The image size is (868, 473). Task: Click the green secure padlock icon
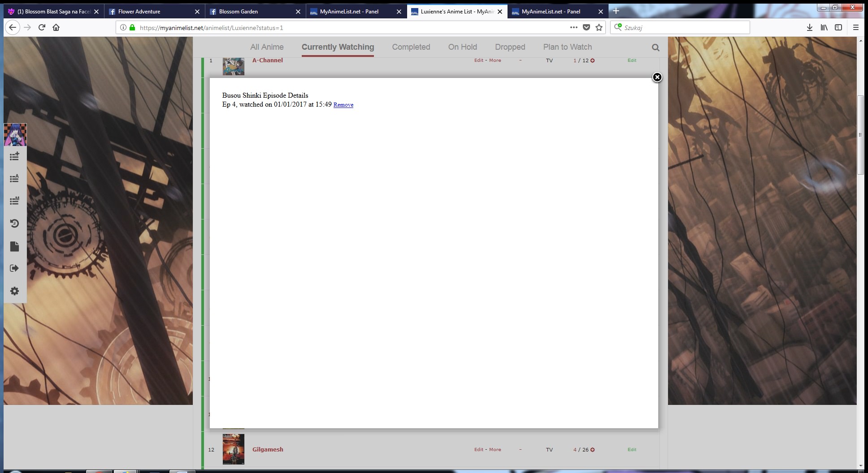coord(132,27)
